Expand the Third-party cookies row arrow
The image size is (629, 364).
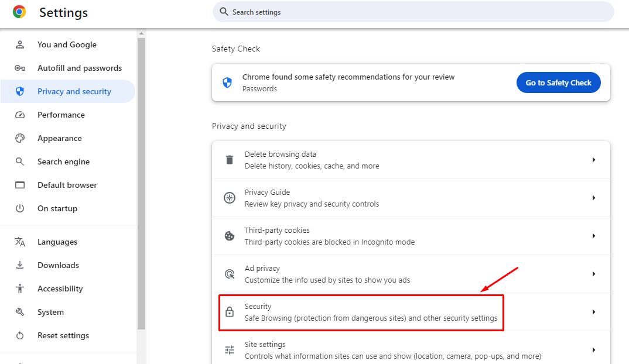tap(594, 236)
